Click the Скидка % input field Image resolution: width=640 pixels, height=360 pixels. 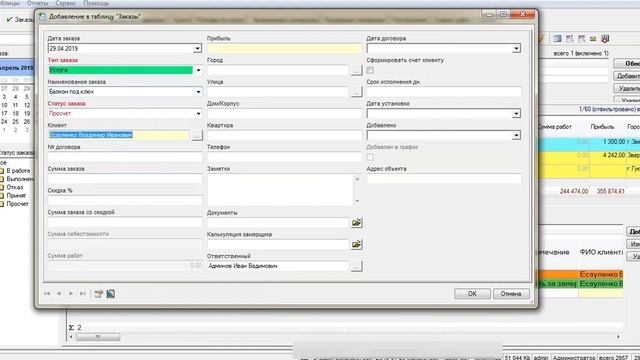(x=125, y=201)
